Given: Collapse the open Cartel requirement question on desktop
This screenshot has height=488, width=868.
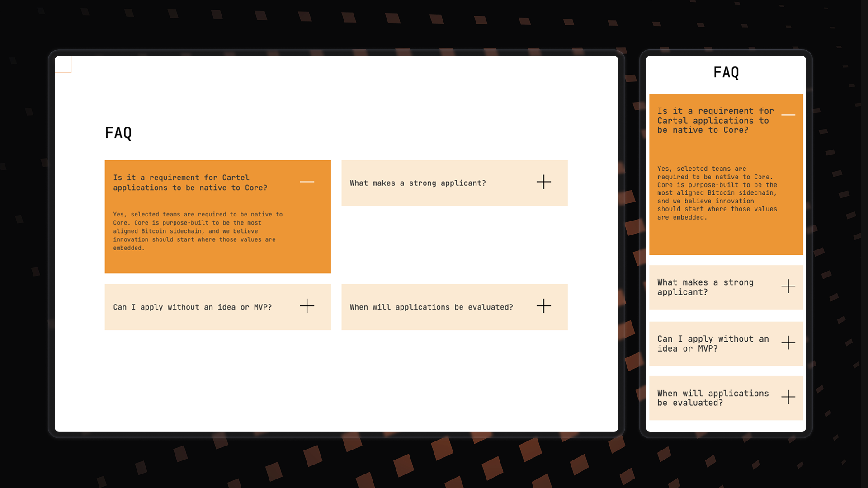Looking at the screenshot, I should pos(307,182).
